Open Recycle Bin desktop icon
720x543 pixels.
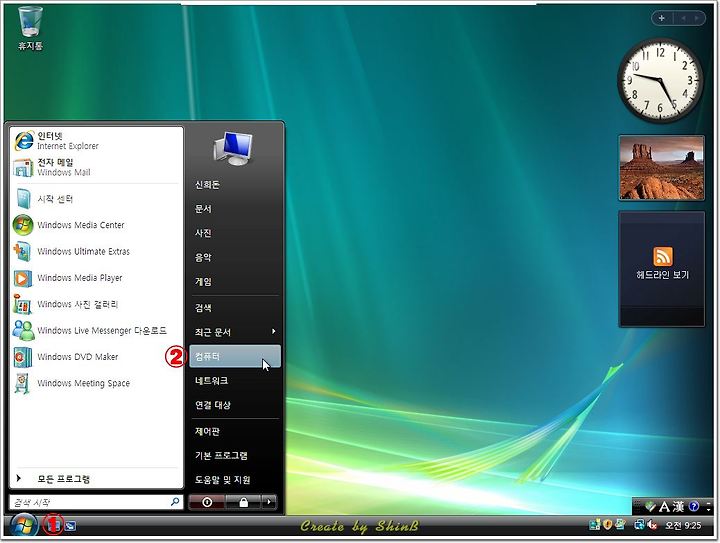(x=31, y=28)
